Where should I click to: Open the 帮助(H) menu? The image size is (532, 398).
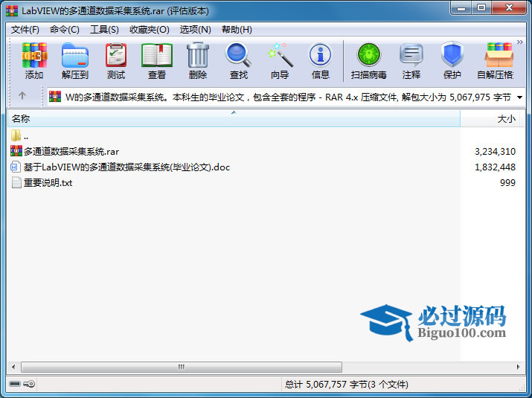coord(237,30)
